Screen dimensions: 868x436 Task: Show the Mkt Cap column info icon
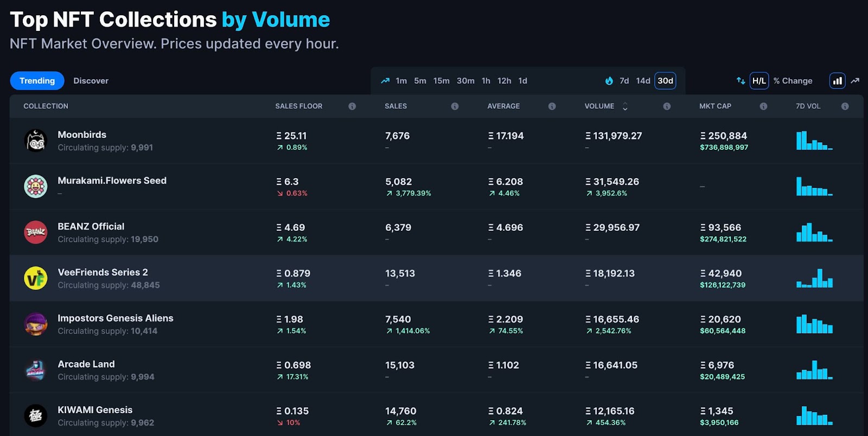coord(763,106)
